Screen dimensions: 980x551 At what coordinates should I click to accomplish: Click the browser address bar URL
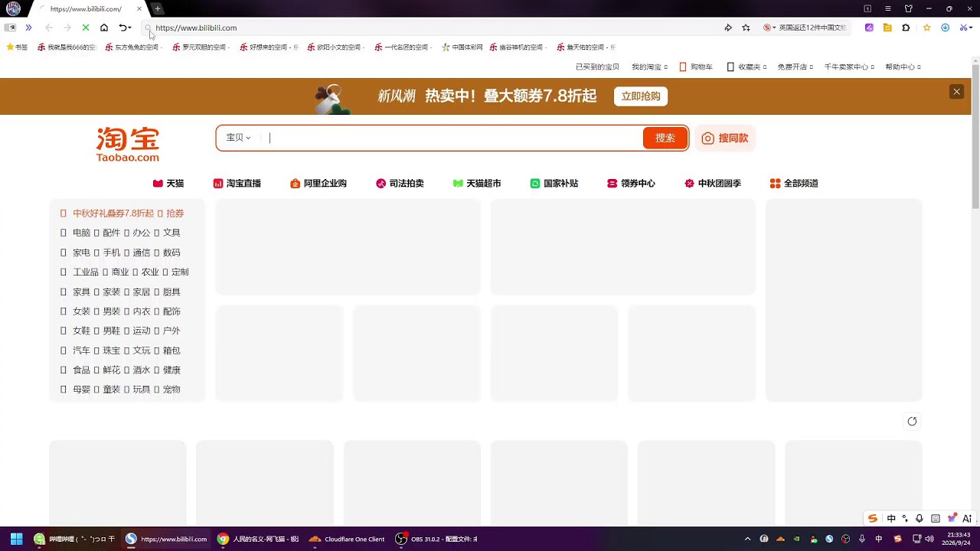click(x=196, y=28)
